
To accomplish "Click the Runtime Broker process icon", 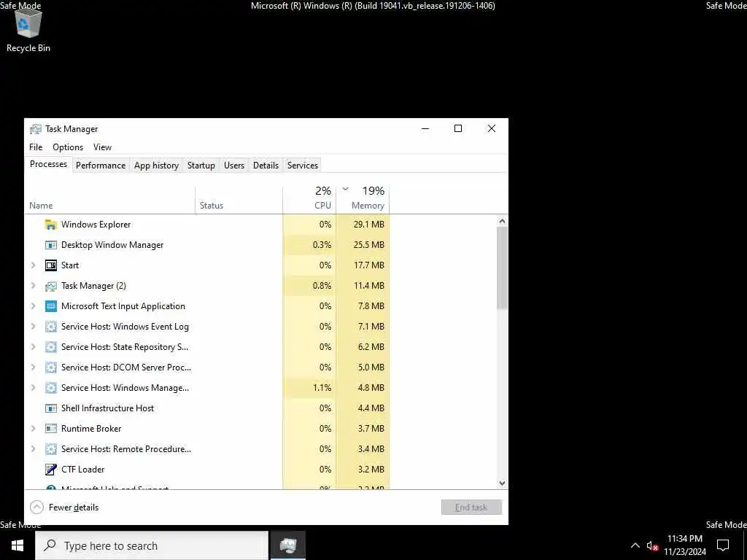I will point(50,429).
